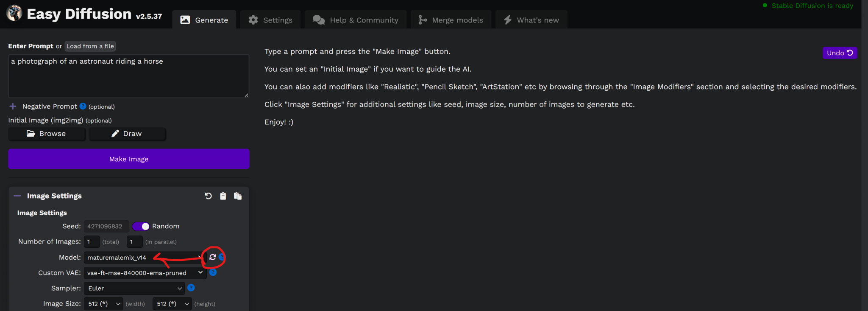The height and width of the screenshot is (311, 868).
Task: Click the Draw initial image button
Action: (127, 134)
